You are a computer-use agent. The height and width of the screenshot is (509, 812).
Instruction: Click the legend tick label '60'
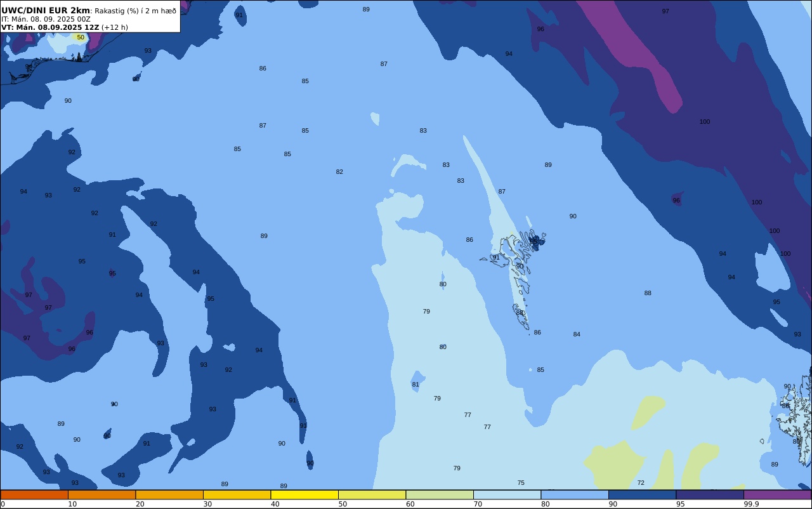[410, 504]
